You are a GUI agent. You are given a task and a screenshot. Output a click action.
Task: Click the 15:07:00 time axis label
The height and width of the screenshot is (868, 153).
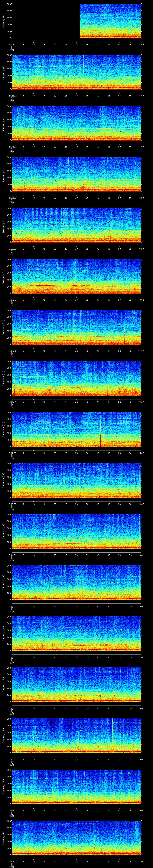[12, 198]
